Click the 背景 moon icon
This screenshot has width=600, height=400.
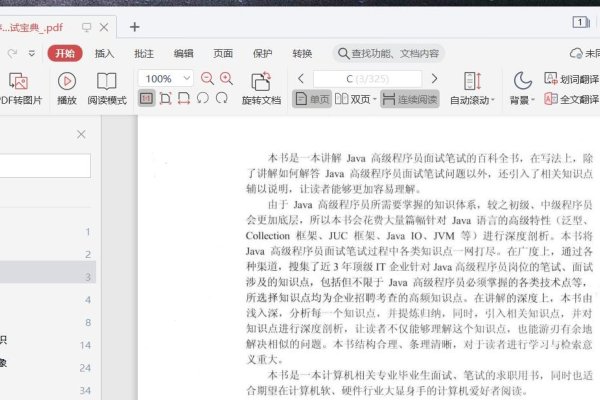522,81
